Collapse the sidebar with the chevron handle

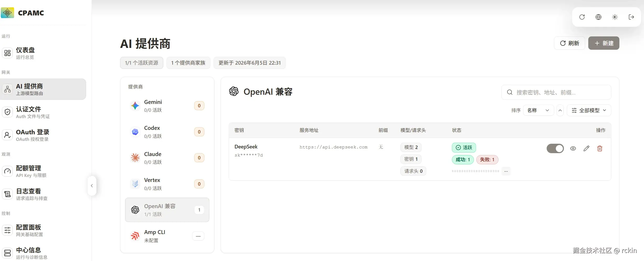click(92, 186)
